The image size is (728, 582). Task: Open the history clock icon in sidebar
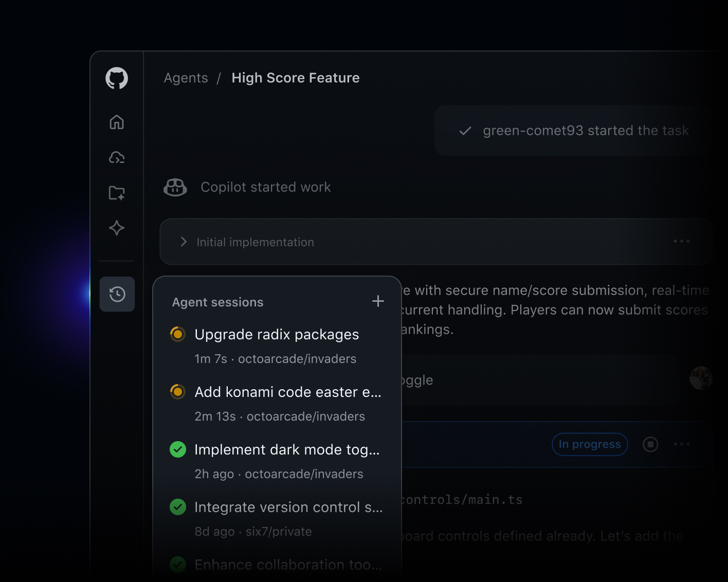117,294
